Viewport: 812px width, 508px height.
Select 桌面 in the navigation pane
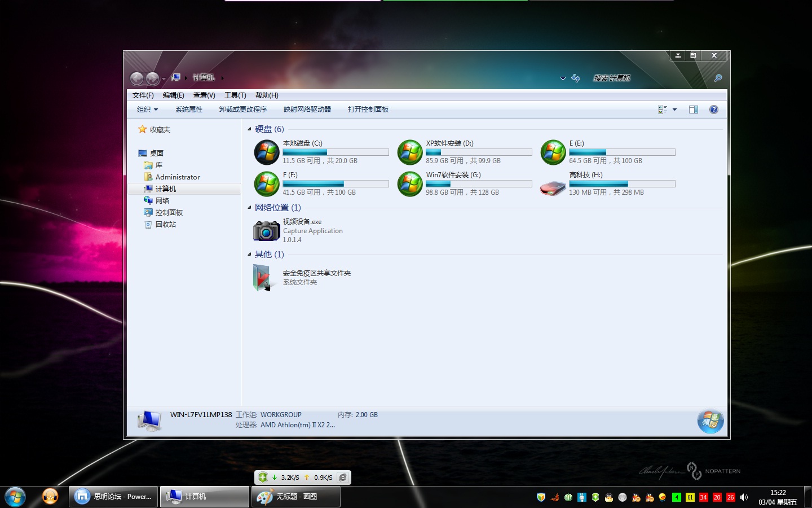pos(156,154)
